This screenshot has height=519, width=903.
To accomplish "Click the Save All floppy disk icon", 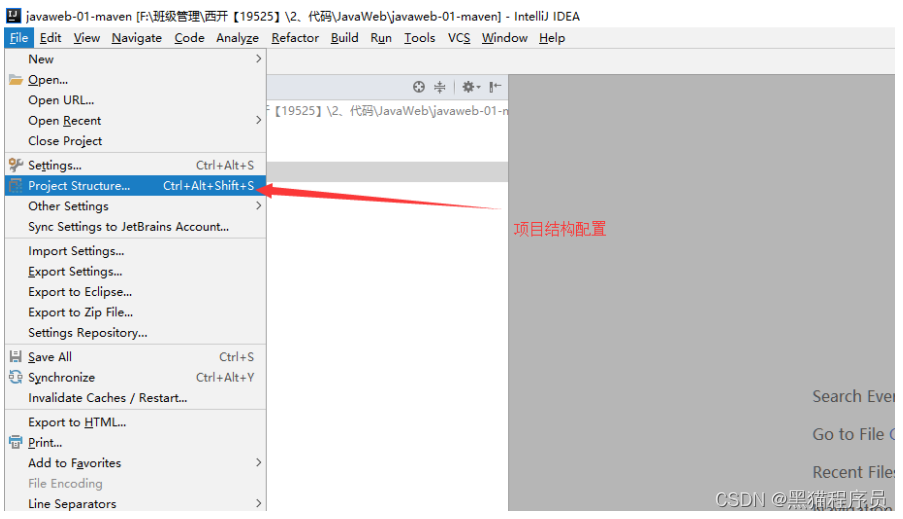I will pyautogui.click(x=16, y=357).
